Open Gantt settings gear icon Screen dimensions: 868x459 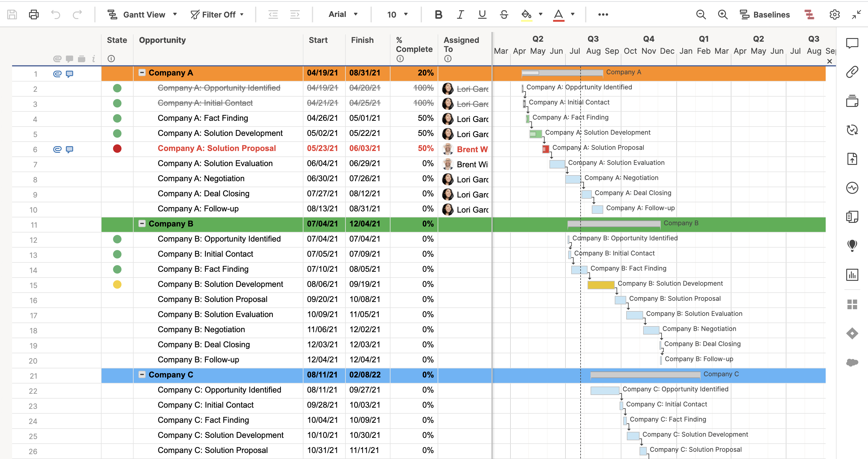coord(834,14)
